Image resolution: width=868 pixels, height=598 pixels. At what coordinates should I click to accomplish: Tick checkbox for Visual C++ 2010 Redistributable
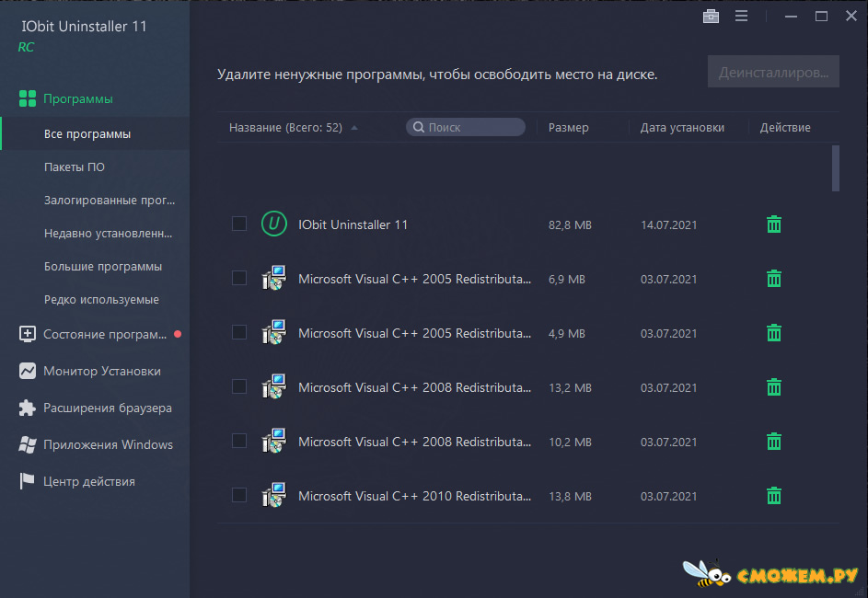(239, 495)
